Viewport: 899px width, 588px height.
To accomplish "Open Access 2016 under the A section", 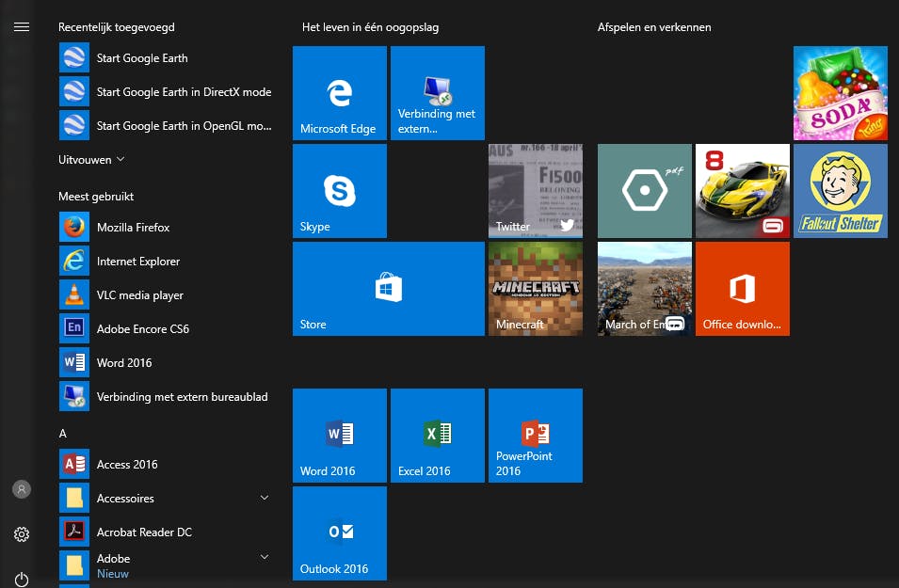I will click(x=127, y=464).
